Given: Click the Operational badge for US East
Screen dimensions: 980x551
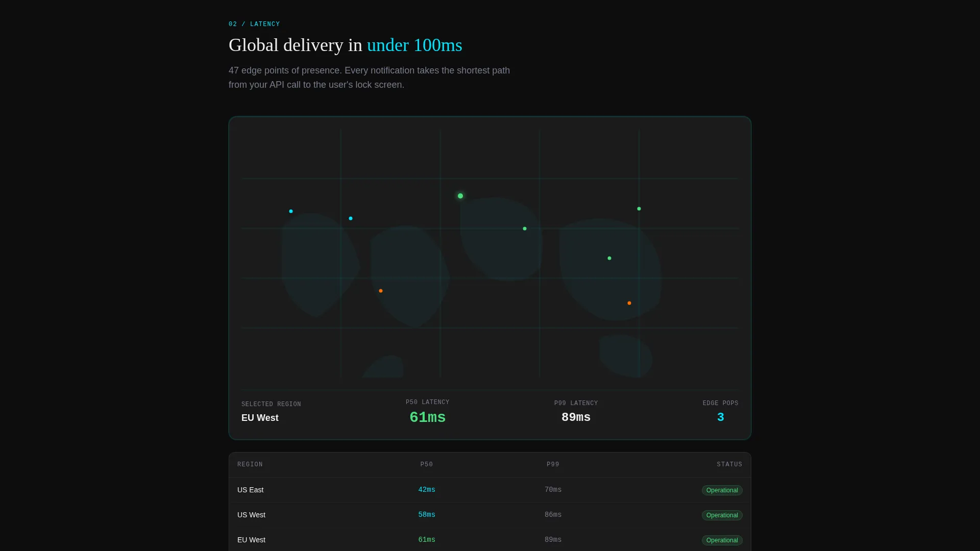Looking at the screenshot, I should point(722,490).
